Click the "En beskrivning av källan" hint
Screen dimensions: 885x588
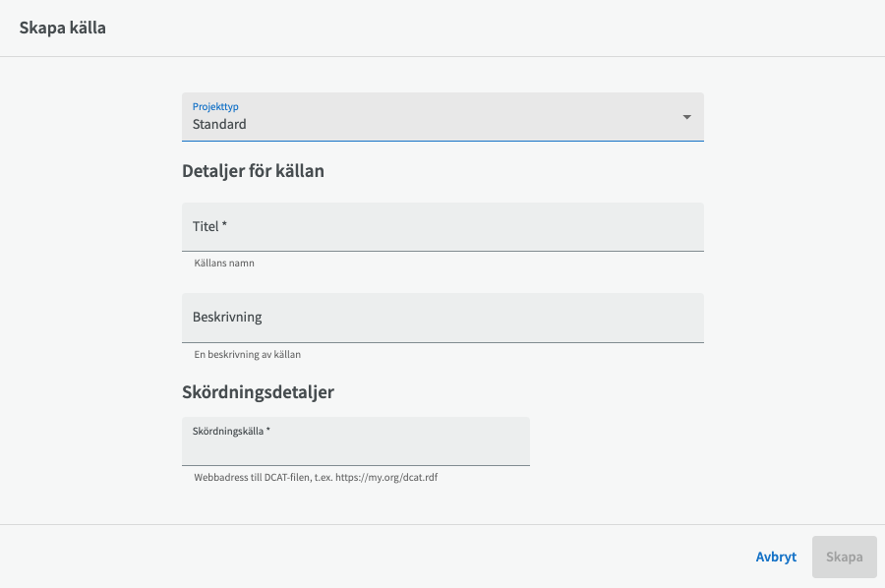click(x=247, y=354)
